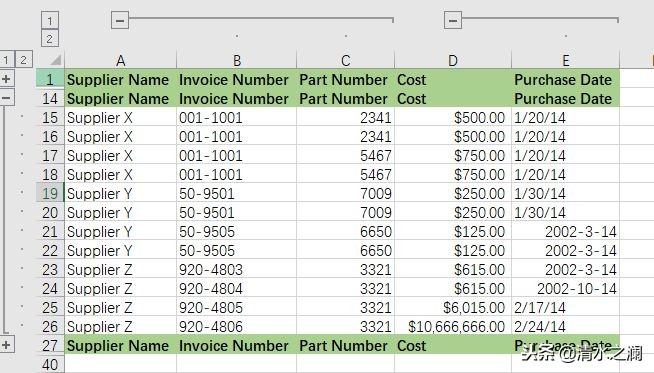Screen dimensions: 654x373
Task: Select row 27 header
Action: point(50,345)
